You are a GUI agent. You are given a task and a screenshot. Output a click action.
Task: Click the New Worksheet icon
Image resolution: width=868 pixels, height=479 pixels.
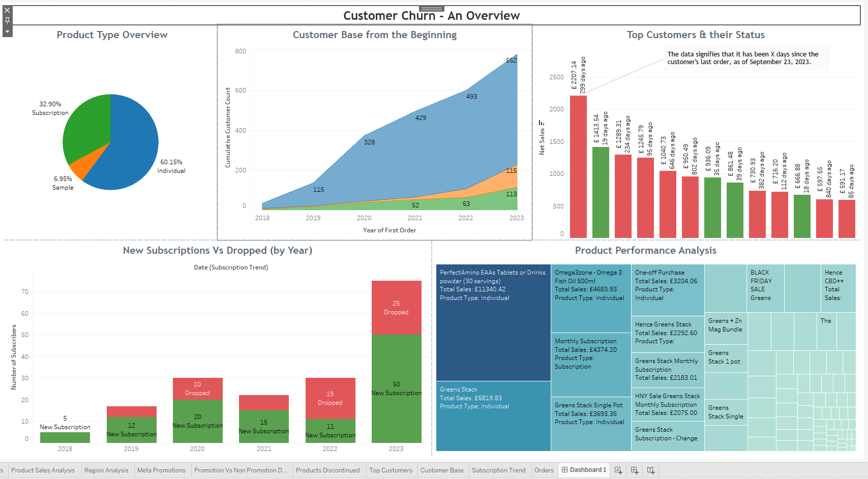618,470
